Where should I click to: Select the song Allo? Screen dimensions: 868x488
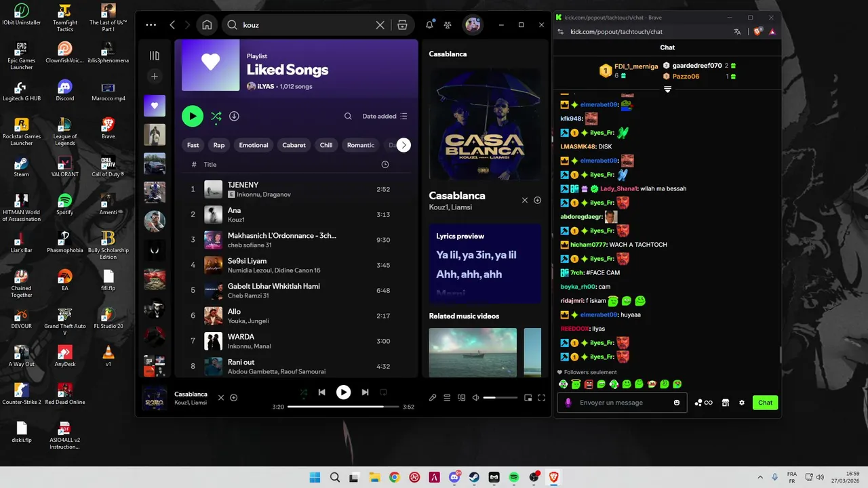[296, 316]
